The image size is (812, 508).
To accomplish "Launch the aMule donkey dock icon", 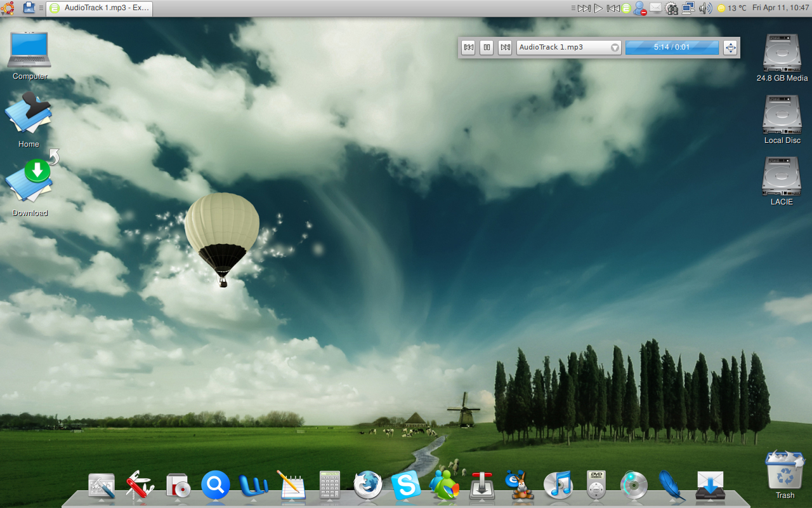I will coord(520,486).
